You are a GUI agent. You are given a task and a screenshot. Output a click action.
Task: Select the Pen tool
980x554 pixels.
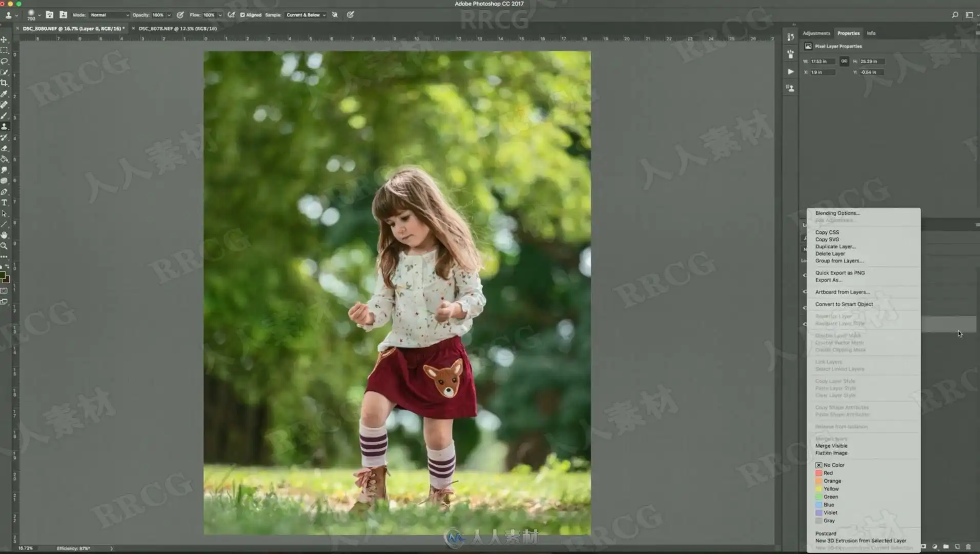click(4, 192)
